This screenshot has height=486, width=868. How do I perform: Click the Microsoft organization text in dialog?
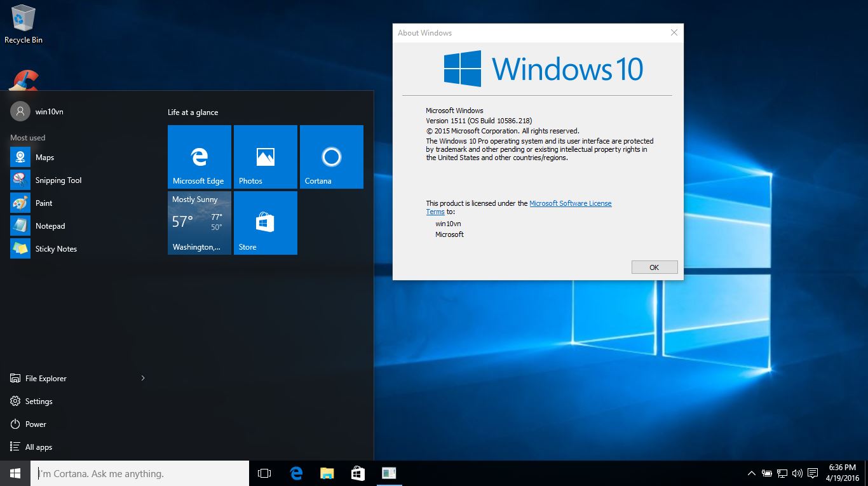click(449, 234)
